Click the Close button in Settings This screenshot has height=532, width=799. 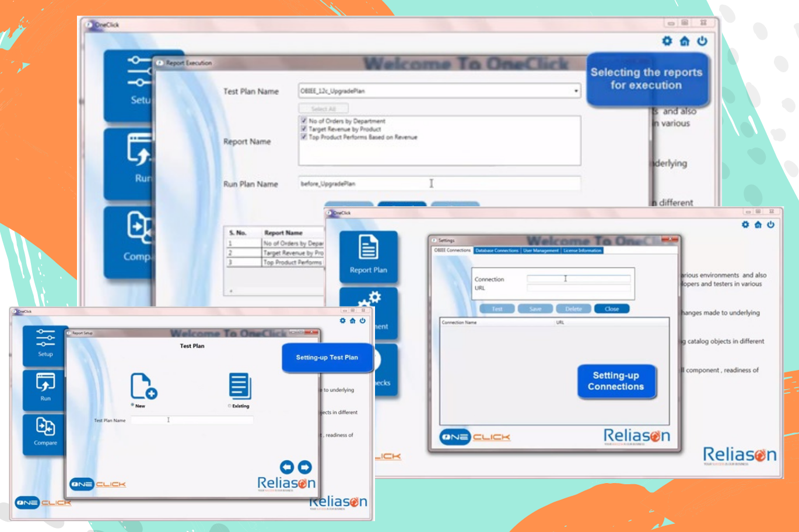(612, 309)
